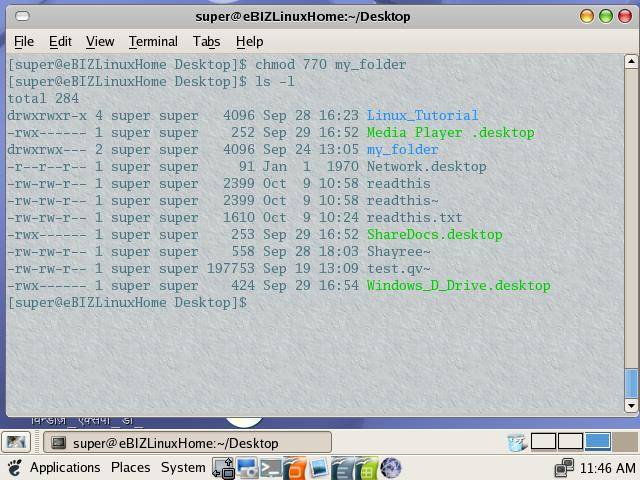This screenshot has width=640, height=480.
Task: Open the Tabs menu
Action: pos(206,41)
